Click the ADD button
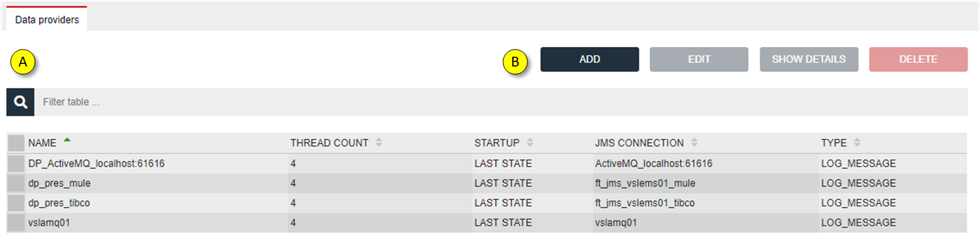 coord(590,59)
